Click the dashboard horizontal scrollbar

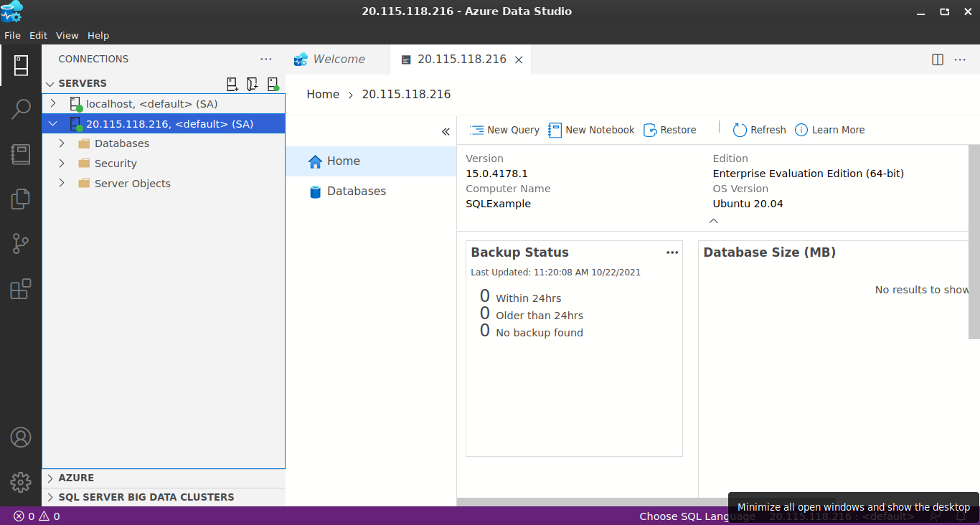point(646,502)
